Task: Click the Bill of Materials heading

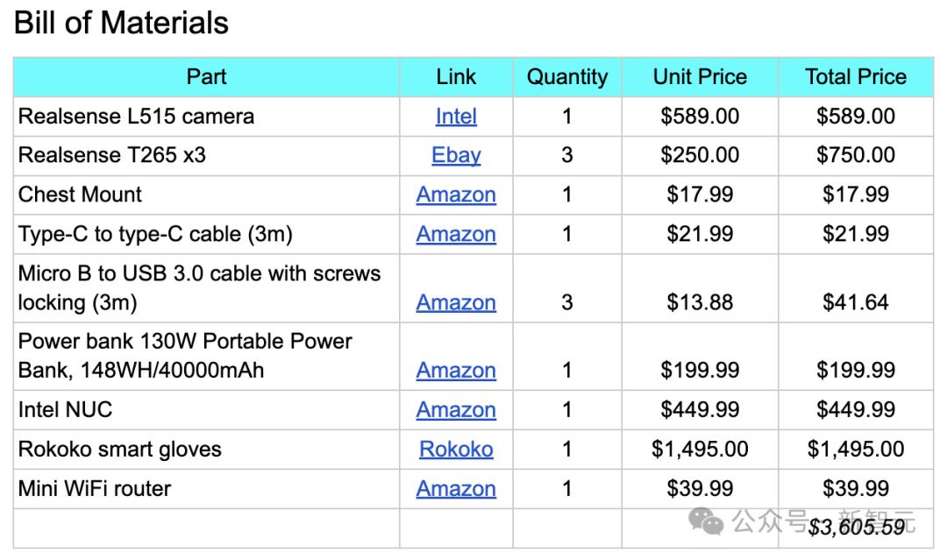Action: pyautogui.click(x=122, y=24)
